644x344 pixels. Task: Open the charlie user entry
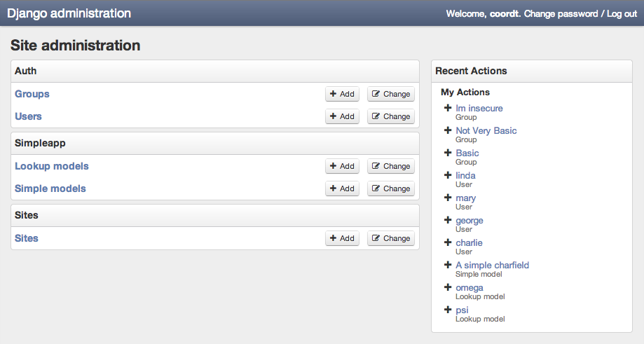[469, 242]
